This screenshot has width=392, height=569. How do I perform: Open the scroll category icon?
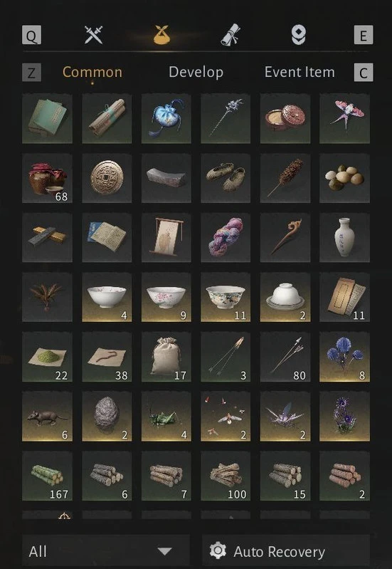[x=231, y=35]
